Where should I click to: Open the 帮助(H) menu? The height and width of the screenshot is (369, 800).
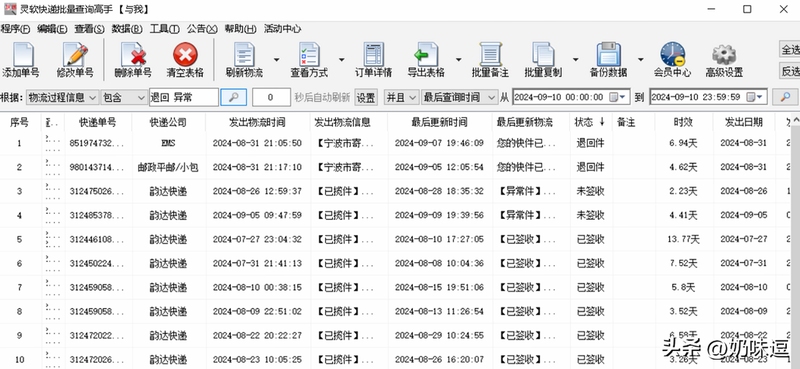240,29
